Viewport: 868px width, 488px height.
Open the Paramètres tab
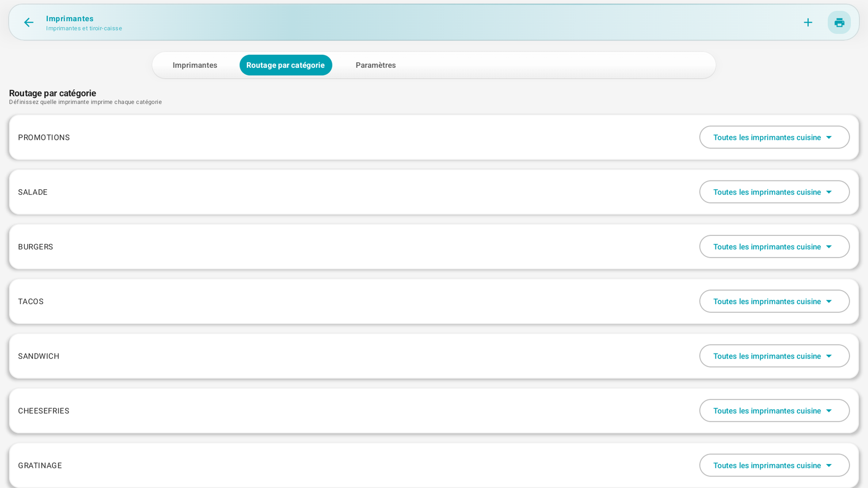click(375, 65)
